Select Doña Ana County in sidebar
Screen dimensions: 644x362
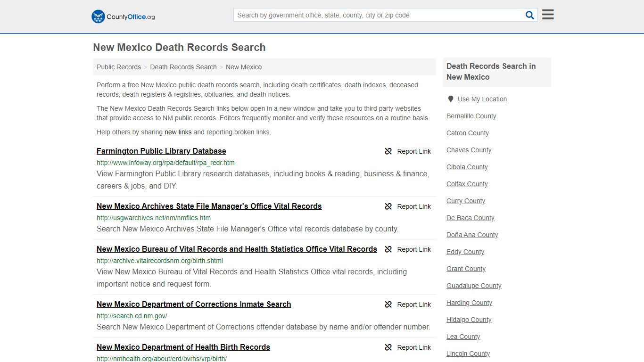pos(472,235)
